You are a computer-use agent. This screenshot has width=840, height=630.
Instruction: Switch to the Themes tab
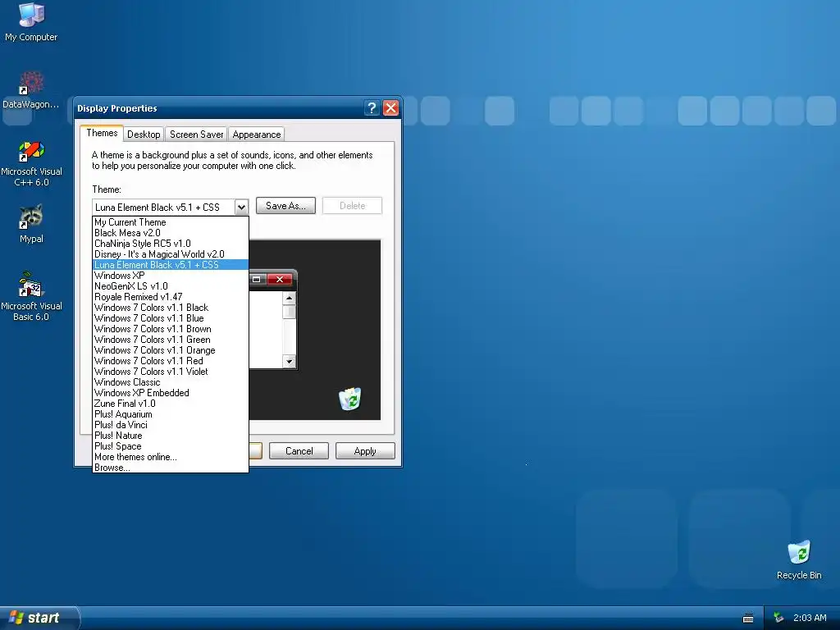(102, 134)
